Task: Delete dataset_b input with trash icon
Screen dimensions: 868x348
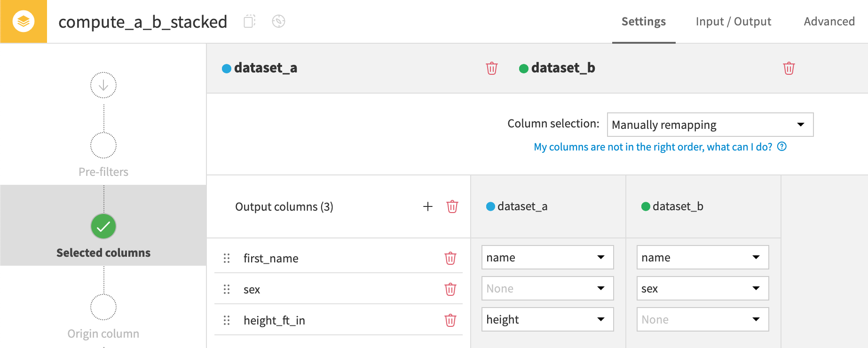Action: [x=789, y=68]
